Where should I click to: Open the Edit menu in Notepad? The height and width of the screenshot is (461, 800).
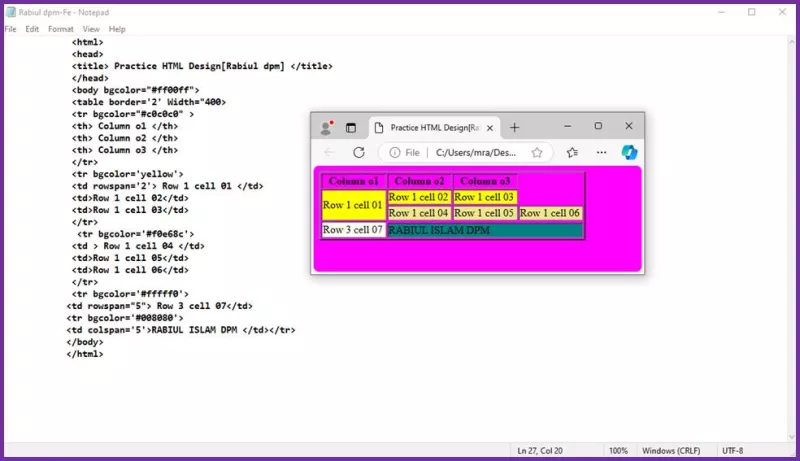click(x=32, y=29)
